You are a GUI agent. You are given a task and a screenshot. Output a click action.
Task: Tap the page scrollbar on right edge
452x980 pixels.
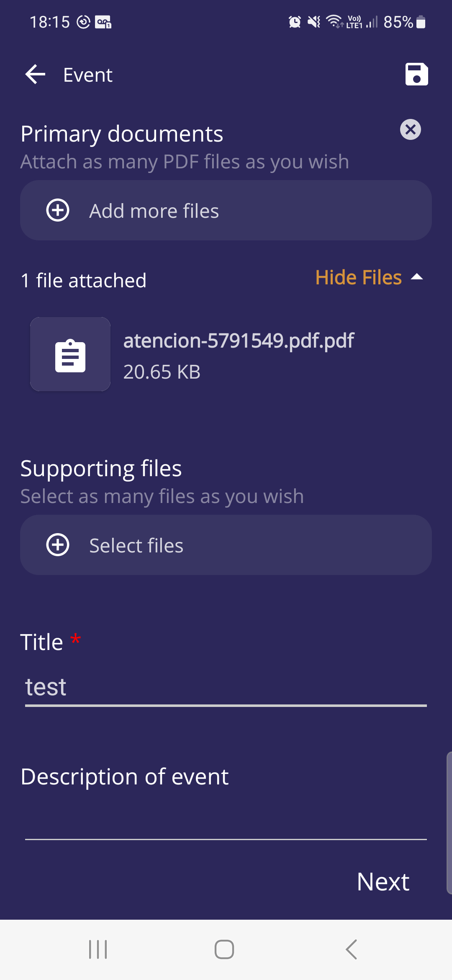(449, 823)
